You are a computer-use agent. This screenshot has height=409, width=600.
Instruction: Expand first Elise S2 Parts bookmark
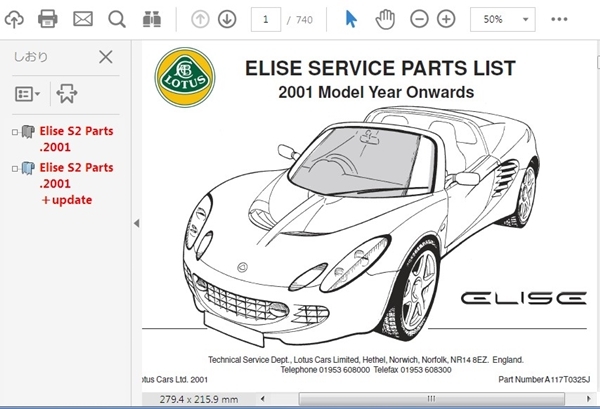[15, 132]
